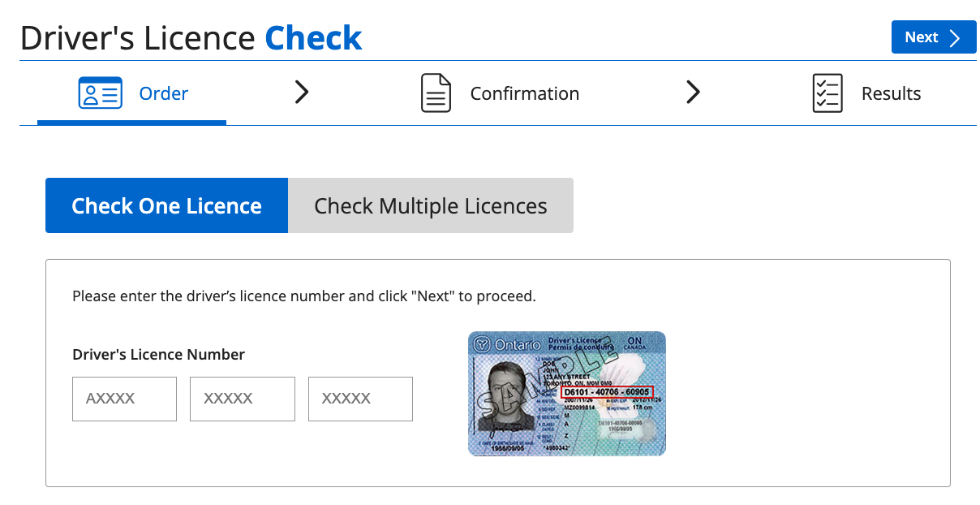Click the Order step ID card icon
Viewport: 980px width, 505px height.
100,93
